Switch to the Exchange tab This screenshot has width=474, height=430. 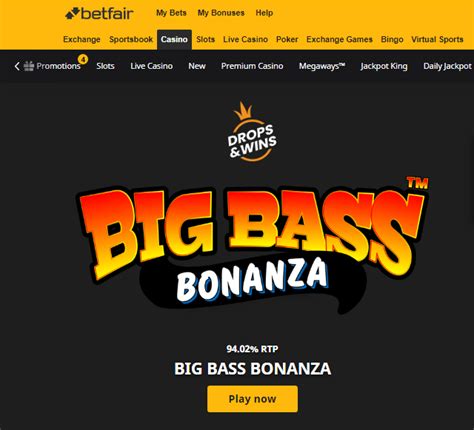pyautogui.click(x=82, y=39)
